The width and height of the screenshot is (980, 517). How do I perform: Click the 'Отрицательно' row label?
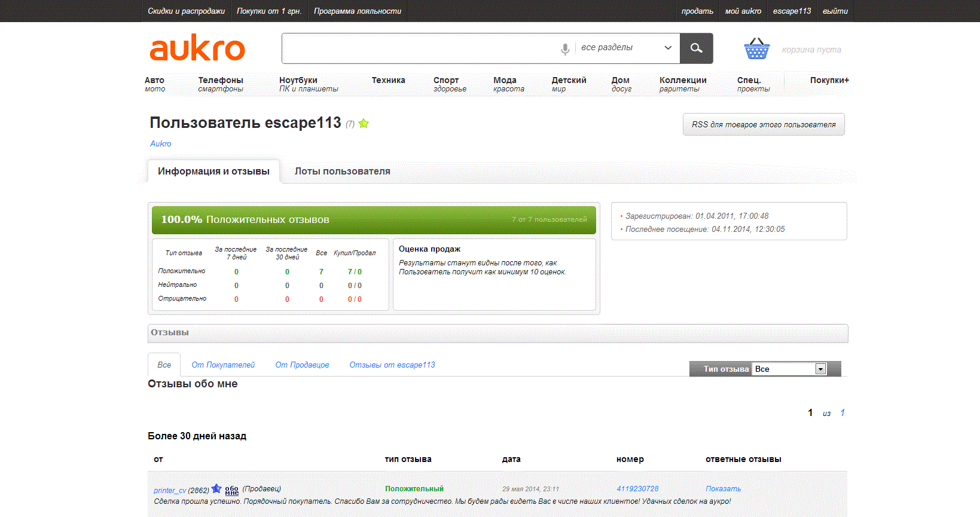click(182, 298)
